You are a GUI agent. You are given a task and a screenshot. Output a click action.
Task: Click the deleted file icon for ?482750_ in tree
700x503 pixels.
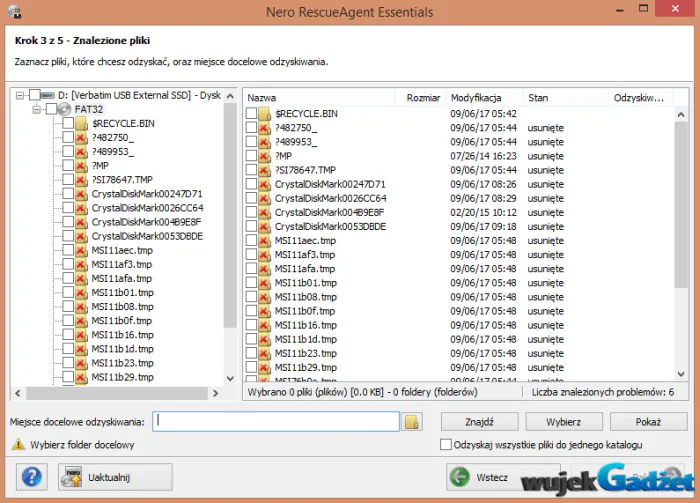pos(81,138)
